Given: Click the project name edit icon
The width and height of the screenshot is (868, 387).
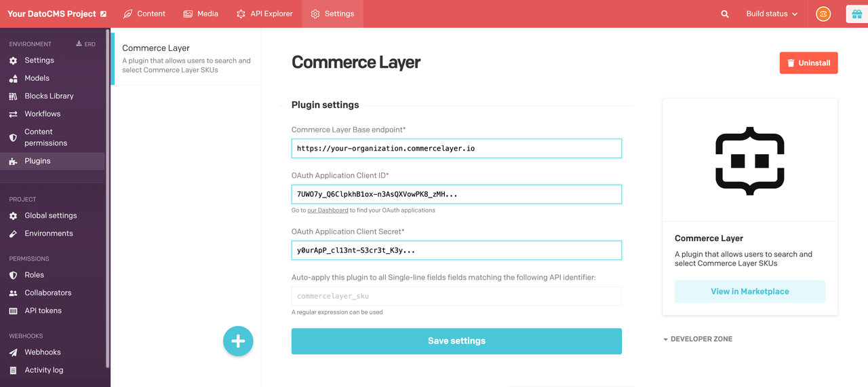Looking at the screenshot, I should click(x=104, y=14).
